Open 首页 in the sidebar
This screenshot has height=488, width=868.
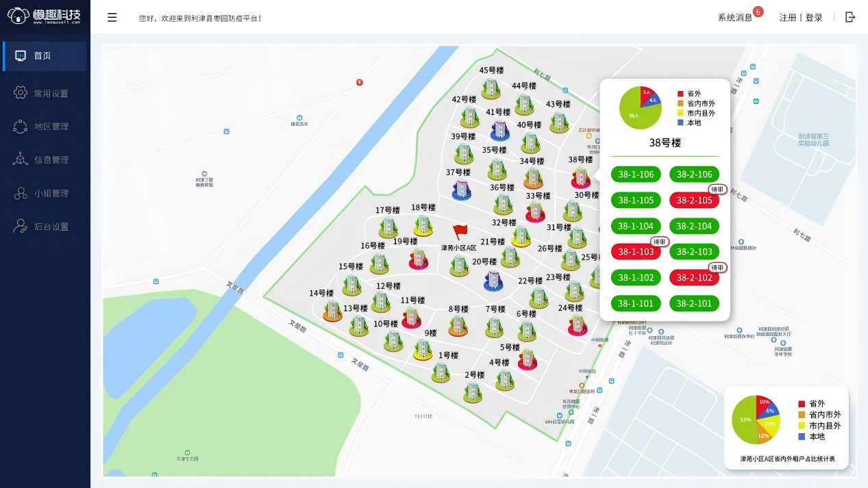click(x=45, y=56)
